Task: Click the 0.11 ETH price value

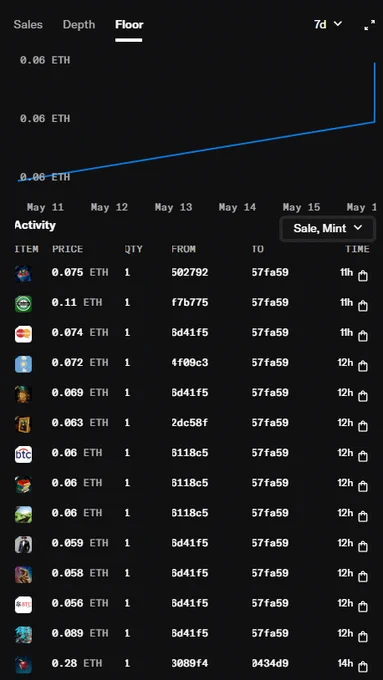Action: 77,302
